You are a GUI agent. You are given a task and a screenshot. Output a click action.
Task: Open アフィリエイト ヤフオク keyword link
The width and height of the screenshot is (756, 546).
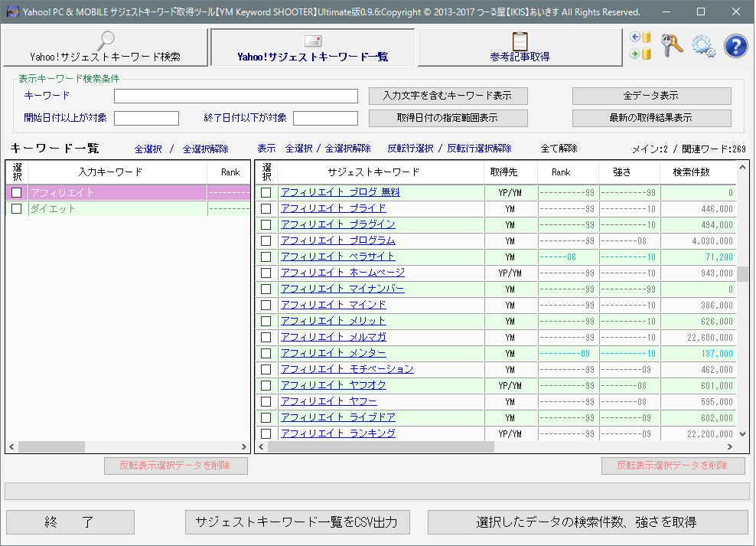click(333, 385)
